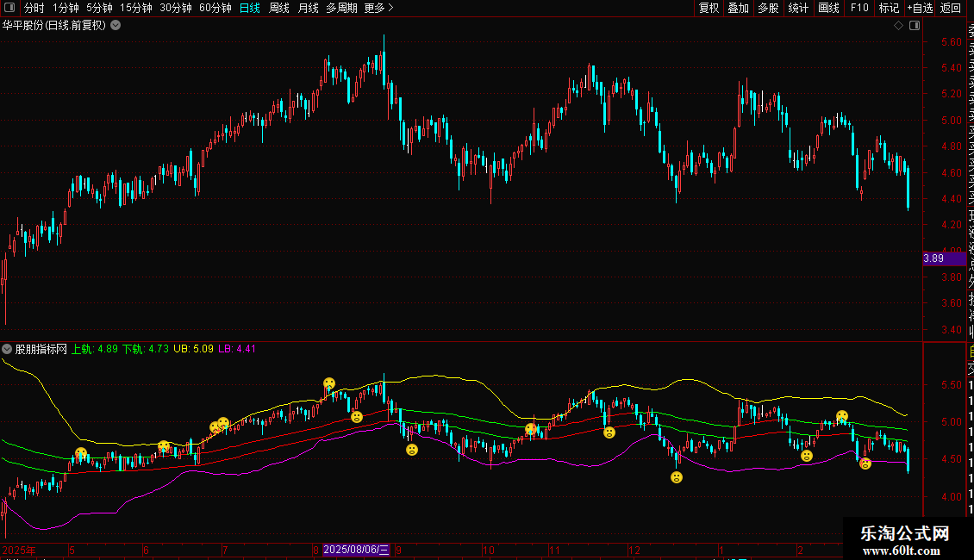Click the 返回 back button
This screenshot has width=974, height=560.
pyautogui.click(x=951, y=8)
